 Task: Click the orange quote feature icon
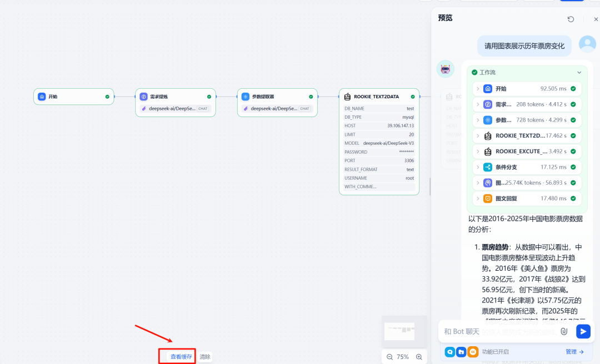coord(473,352)
